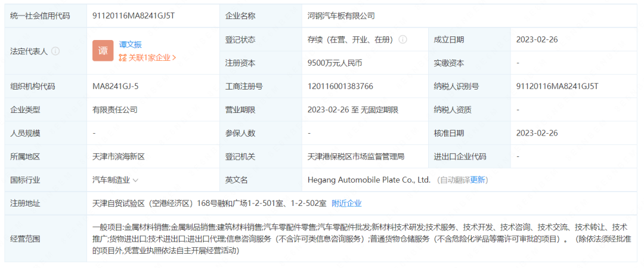Click 存续（在营、开业、在册）status text
The image size is (644, 268).
[x=352, y=40]
